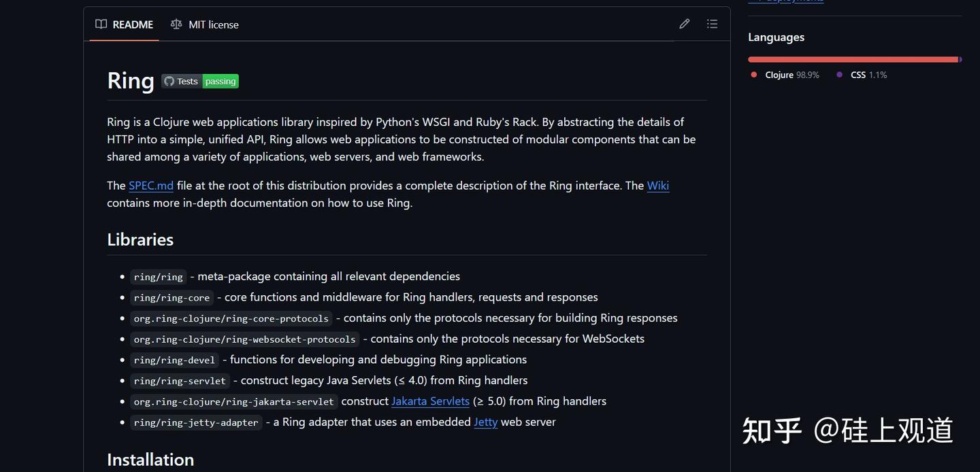The height and width of the screenshot is (472, 980).
Task: Click the pencil icon to edit the README
Action: point(682,22)
